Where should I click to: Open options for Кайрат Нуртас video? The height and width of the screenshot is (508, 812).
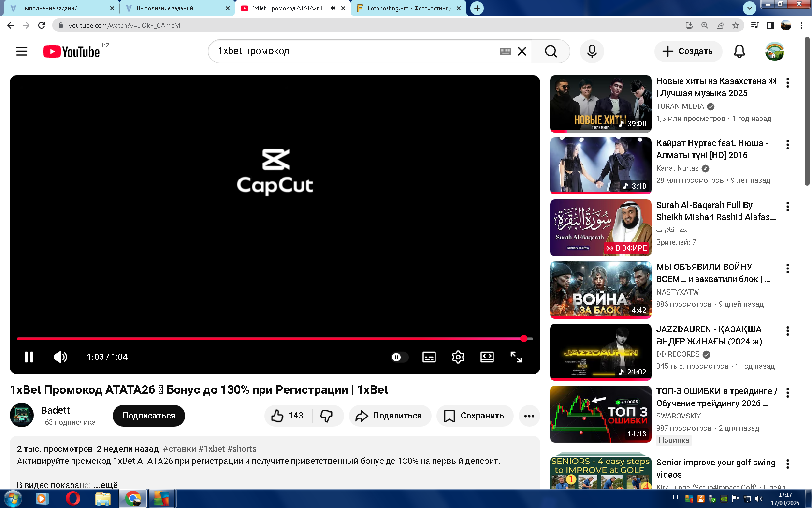(x=788, y=145)
